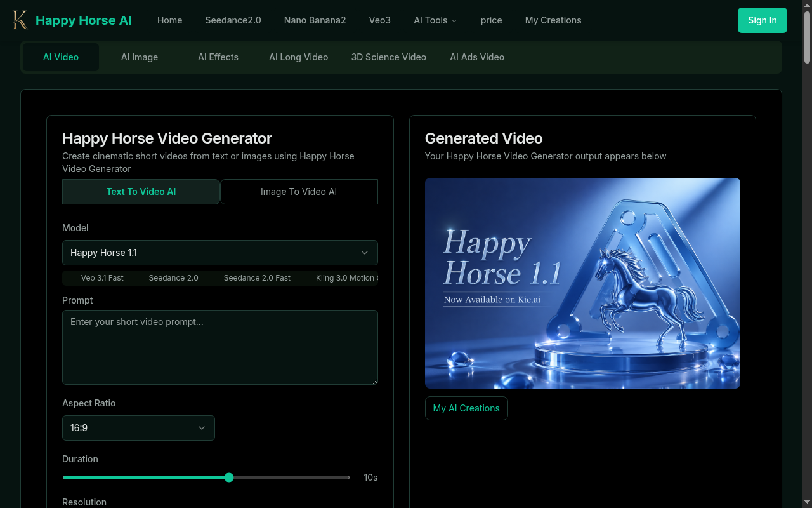
Task: Switch to the AI Image tab
Action: [x=140, y=57]
